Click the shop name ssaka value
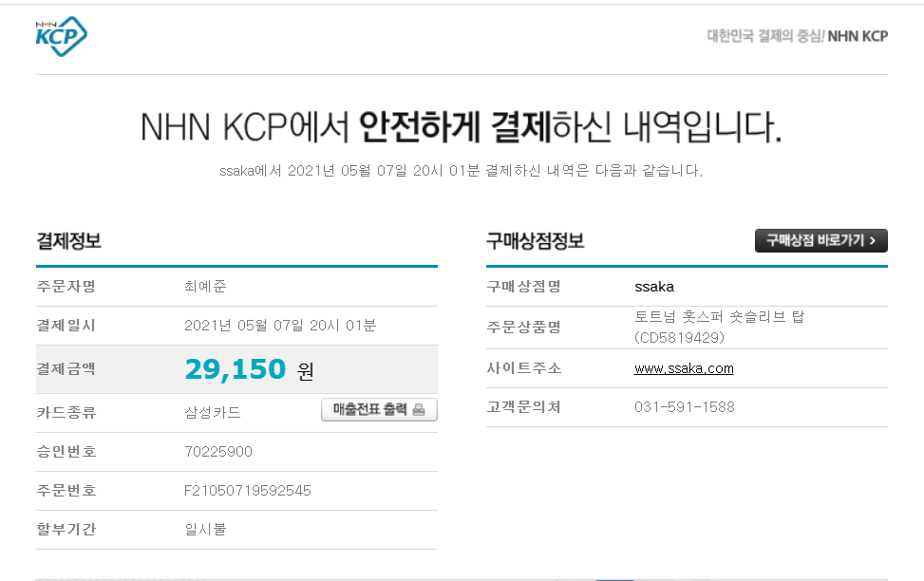The width and height of the screenshot is (924, 581). (x=654, y=287)
